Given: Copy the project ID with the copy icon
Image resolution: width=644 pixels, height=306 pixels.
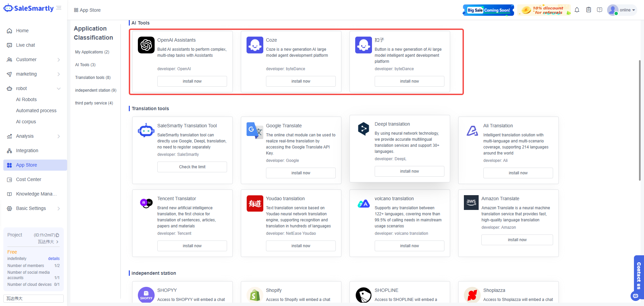Looking at the screenshot, I should click(x=57, y=235).
